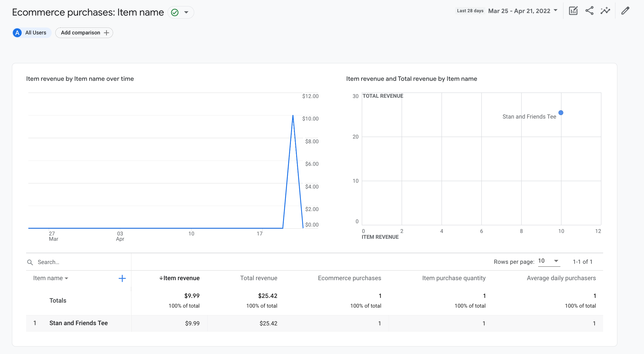The height and width of the screenshot is (354, 644).
Task: Select the Item revenue column sort
Action: [x=179, y=278]
